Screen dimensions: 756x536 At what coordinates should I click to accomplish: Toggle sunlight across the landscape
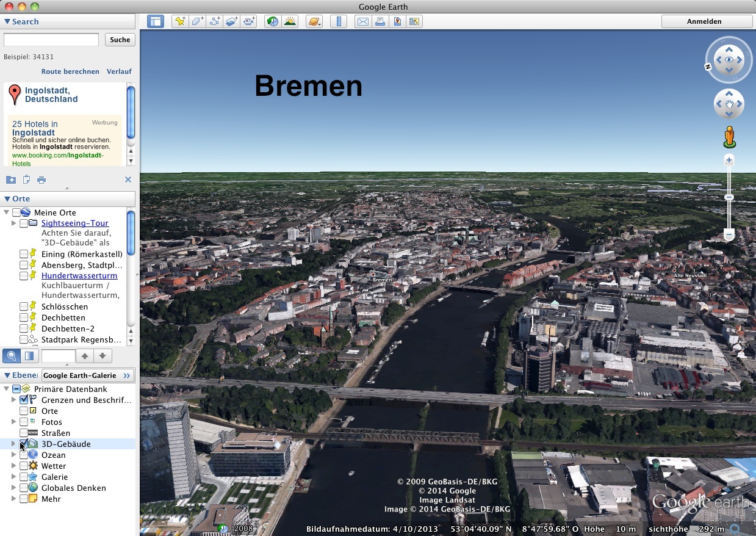point(290,21)
